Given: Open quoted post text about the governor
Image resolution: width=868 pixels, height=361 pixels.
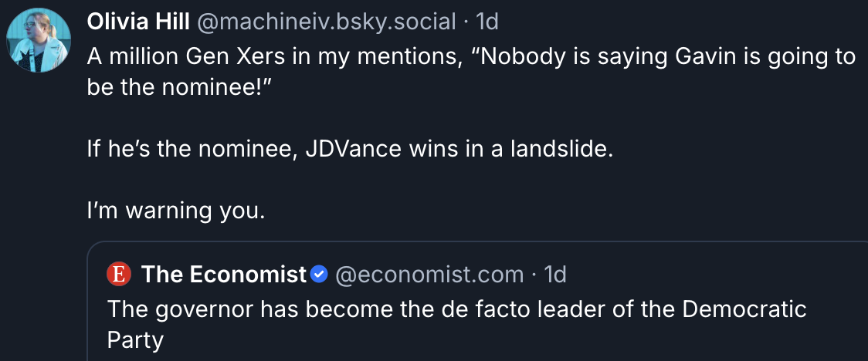Looking at the screenshot, I should pyautogui.click(x=456, y=325).
